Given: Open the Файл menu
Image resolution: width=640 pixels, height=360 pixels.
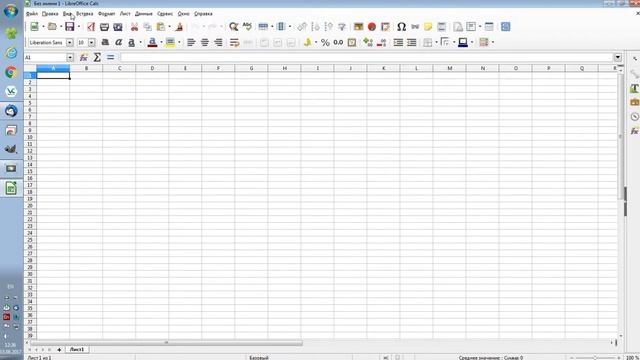Looking at the screenshot, I should (x=31, y=13).
